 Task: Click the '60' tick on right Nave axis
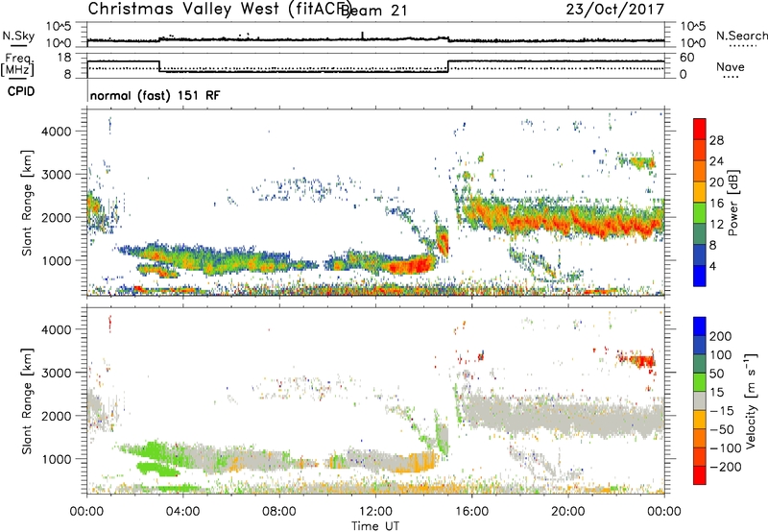pos(687,58)
